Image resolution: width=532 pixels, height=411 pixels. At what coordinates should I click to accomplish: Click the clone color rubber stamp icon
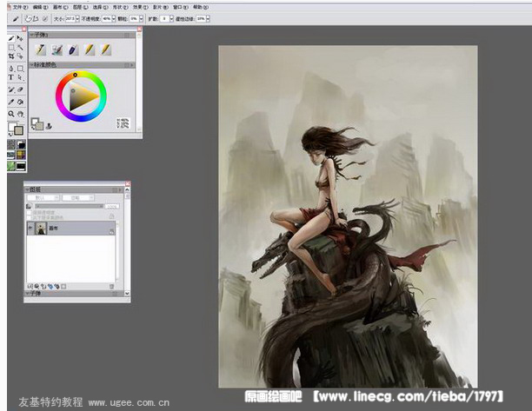click(49, 126)
